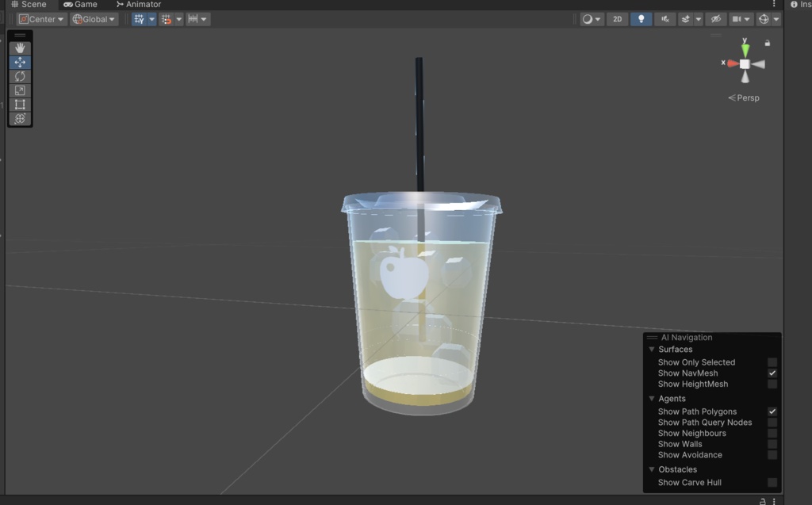Toggle scene audio with the speaker icon
812x505 pixels.
665,19
